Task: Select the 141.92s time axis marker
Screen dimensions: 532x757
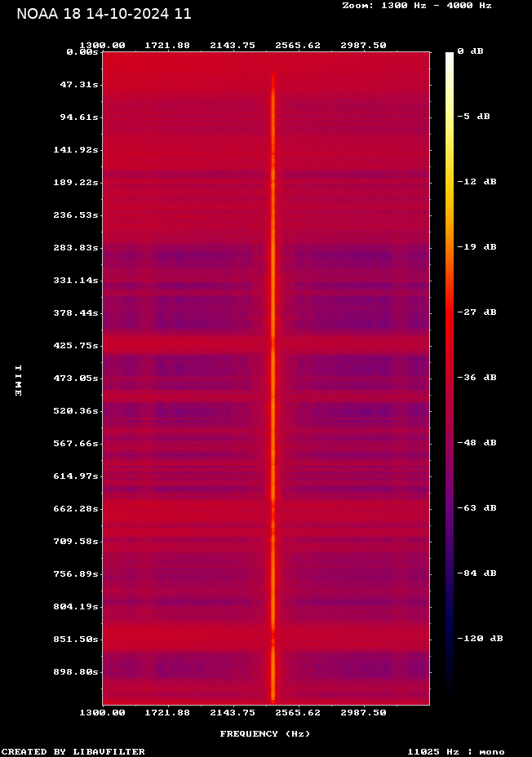Action: click(76, 149)
